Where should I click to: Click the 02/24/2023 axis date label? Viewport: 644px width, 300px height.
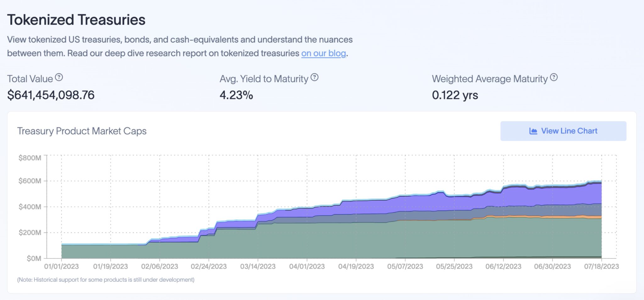click(209, 267)
